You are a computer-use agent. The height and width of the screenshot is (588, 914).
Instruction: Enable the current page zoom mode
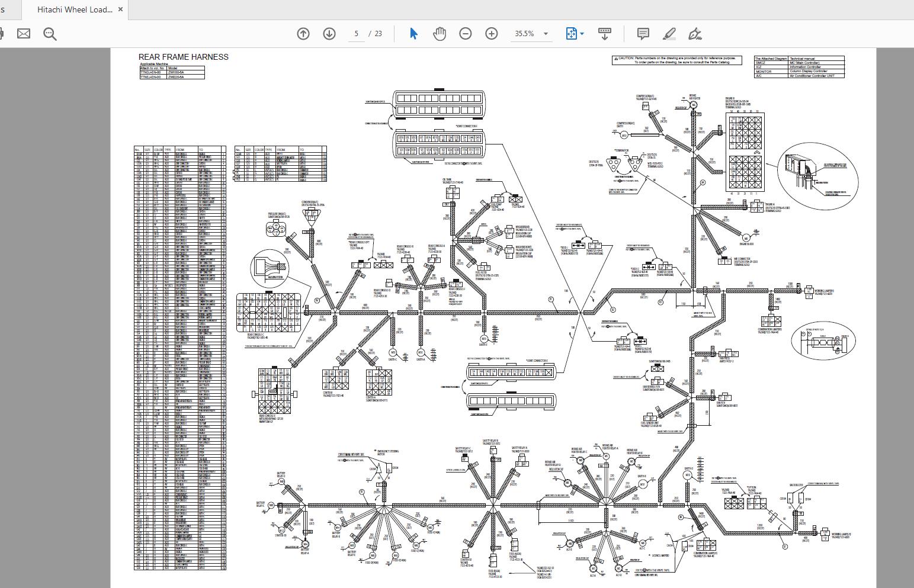(x=570, y=34)
